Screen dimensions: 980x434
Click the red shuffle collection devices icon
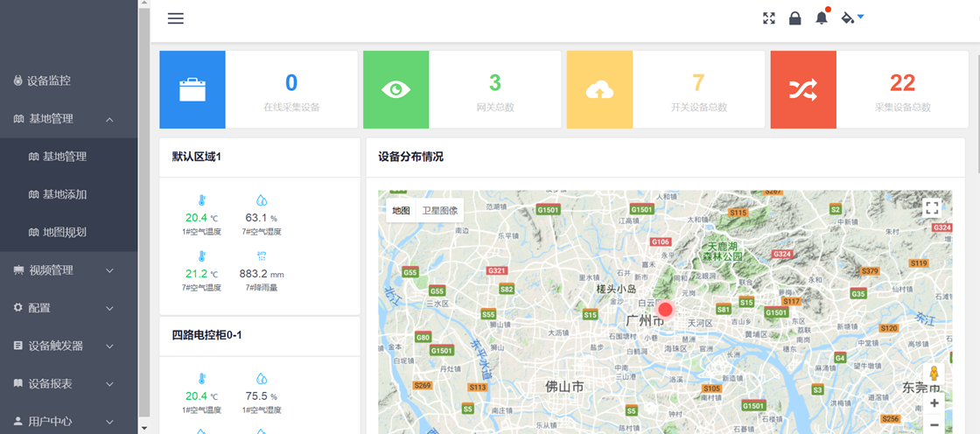803,89
